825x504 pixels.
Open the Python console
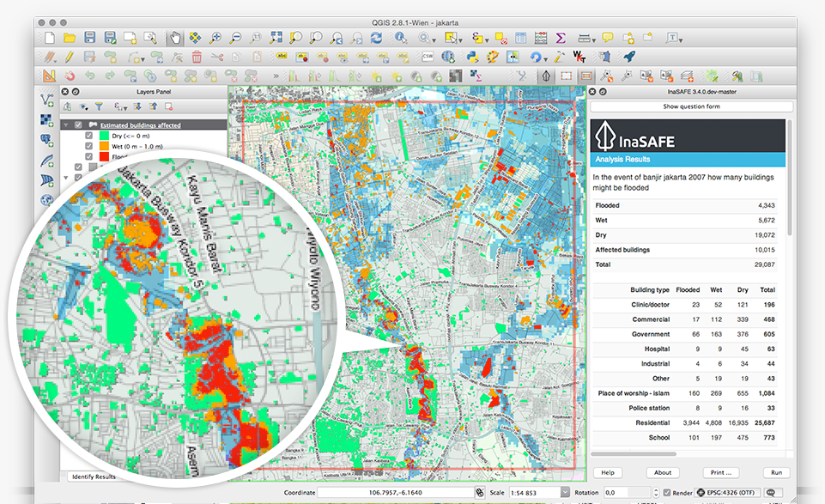[x=472, y=57]
